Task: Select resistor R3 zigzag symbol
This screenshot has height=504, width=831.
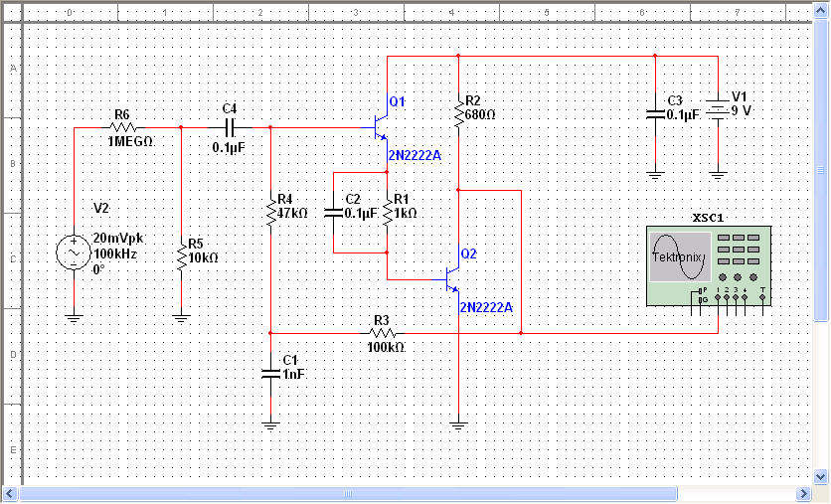Action: tap(383, 333)
